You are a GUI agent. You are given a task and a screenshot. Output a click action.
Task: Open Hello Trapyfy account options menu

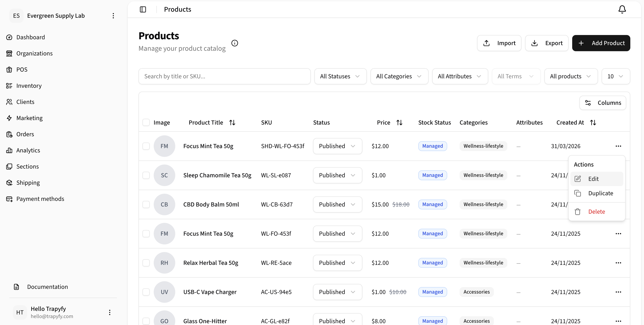pos(110,312)
